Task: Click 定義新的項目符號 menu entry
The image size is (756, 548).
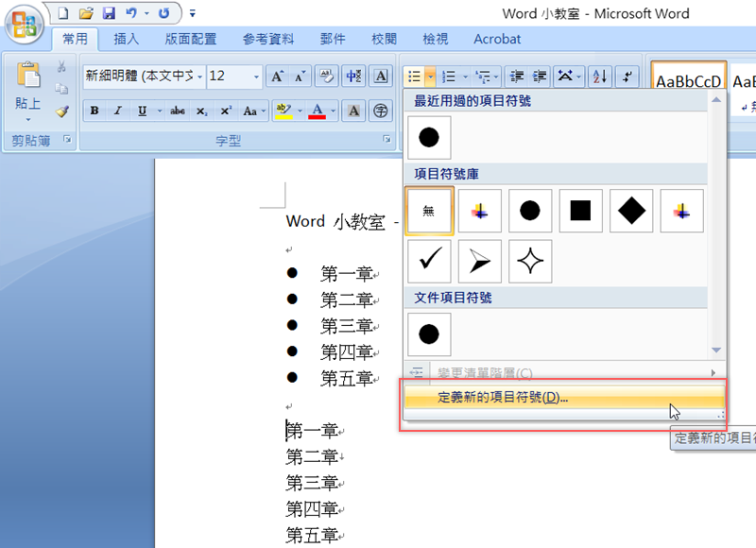Action: 503,398
